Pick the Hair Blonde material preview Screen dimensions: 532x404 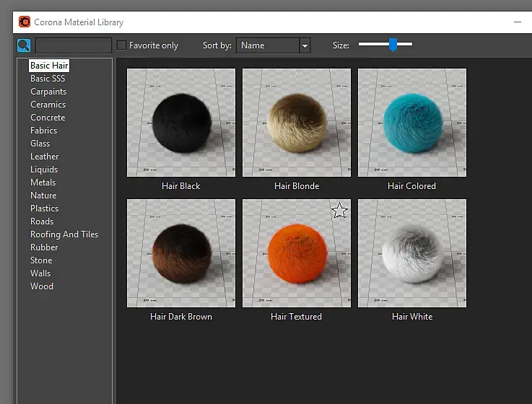[297, 123]
